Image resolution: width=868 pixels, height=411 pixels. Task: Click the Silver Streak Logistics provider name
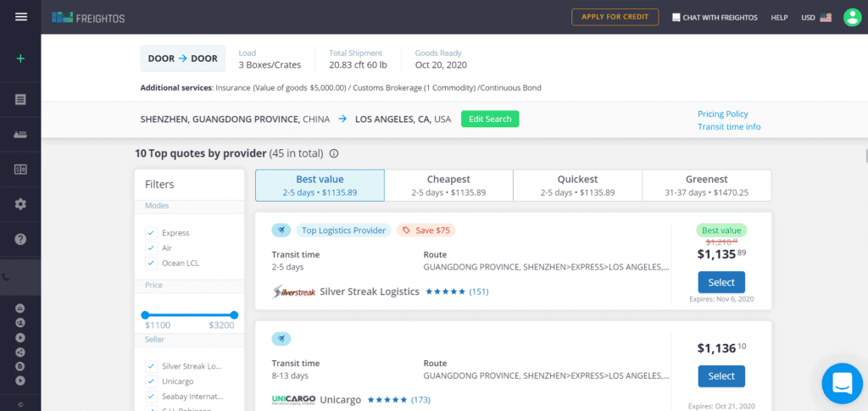370,292
